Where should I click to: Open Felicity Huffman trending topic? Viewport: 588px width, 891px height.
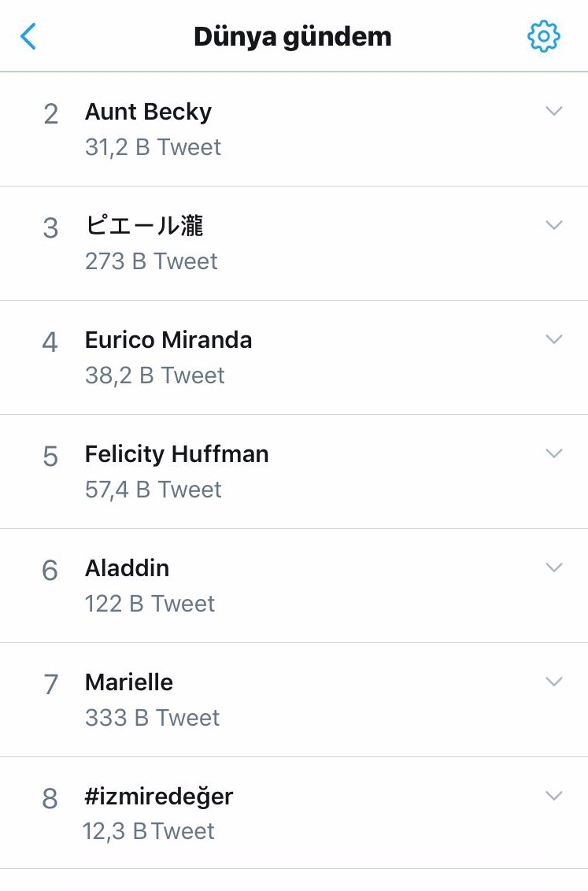pos(176,454)
